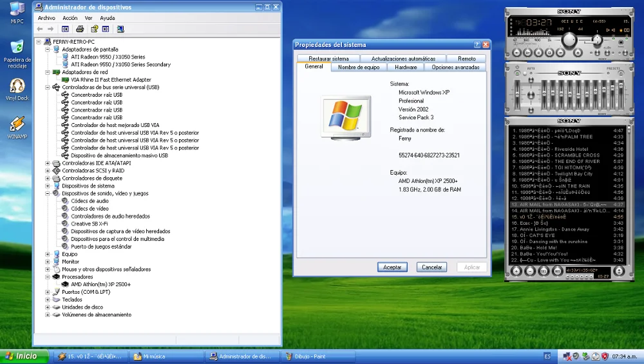This screenshot has height=364, width=644.
Task: Select the AMD Athlon XP 2500+ processor icon
Action: [65, 284]
